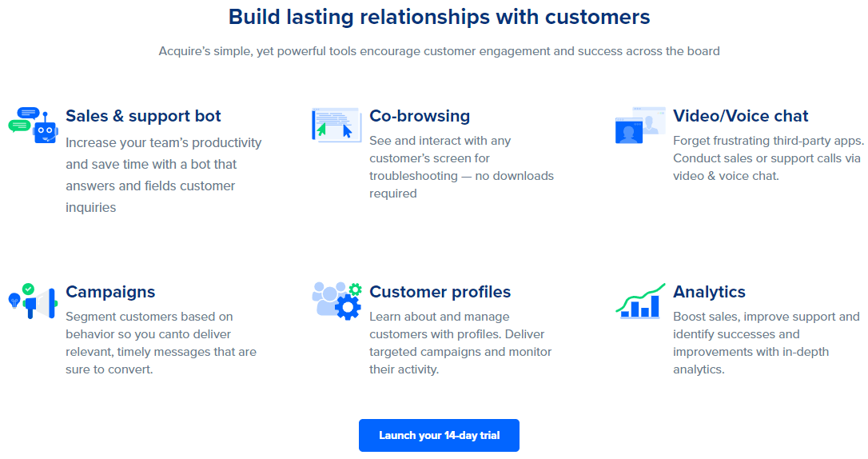This screenshot has width=868, height=459.
Task: Launch your 14-day trial button
Action: pyautogui.click(x=439, y=435)
